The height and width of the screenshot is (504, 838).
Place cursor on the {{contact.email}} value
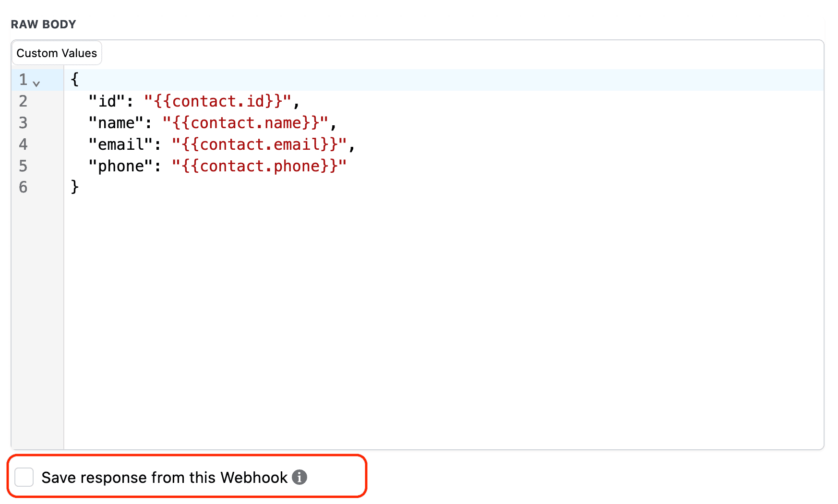tap(259, 144)
